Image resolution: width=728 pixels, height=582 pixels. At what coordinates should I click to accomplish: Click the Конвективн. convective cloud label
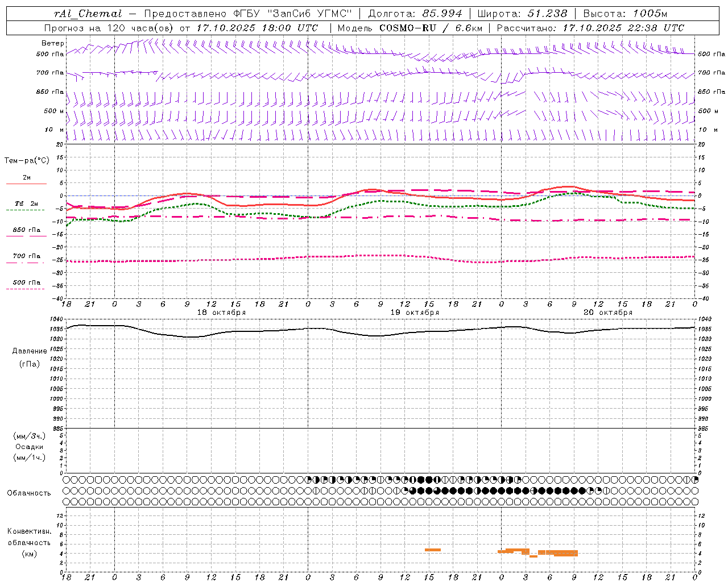click(x=29, y=531)
